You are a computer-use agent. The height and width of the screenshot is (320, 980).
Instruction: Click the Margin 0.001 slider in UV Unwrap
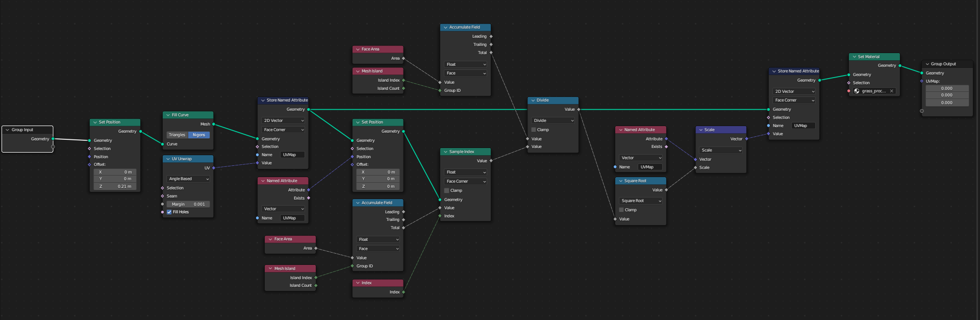[x=188, y=204]
